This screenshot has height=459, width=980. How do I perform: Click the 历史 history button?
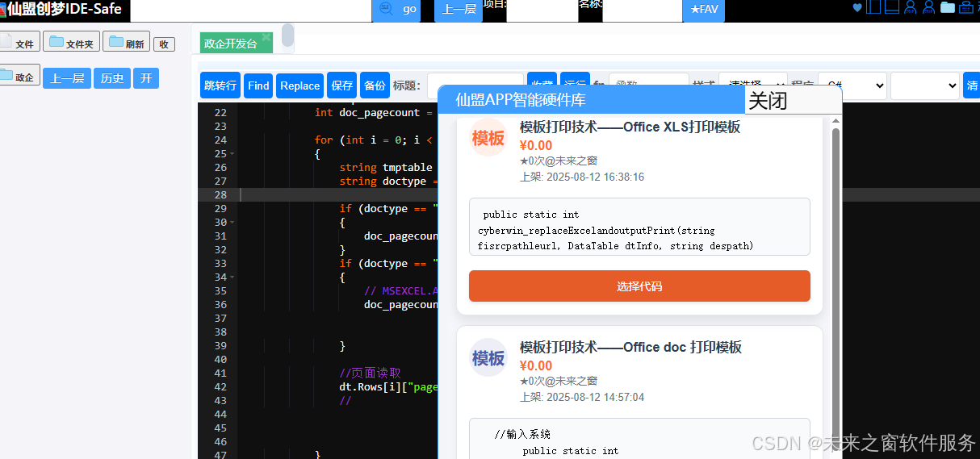(112, 78)
